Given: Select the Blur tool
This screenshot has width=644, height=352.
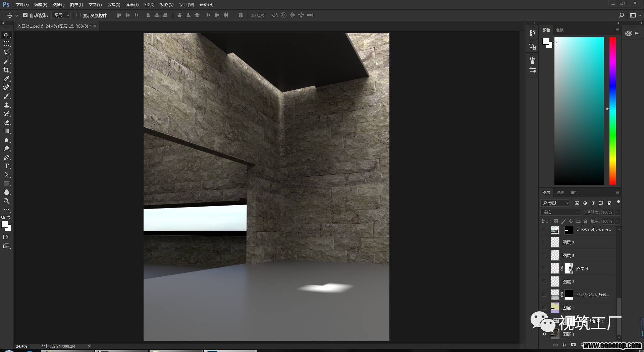Looking at the screenshot, I should click(x=6, y=140).
